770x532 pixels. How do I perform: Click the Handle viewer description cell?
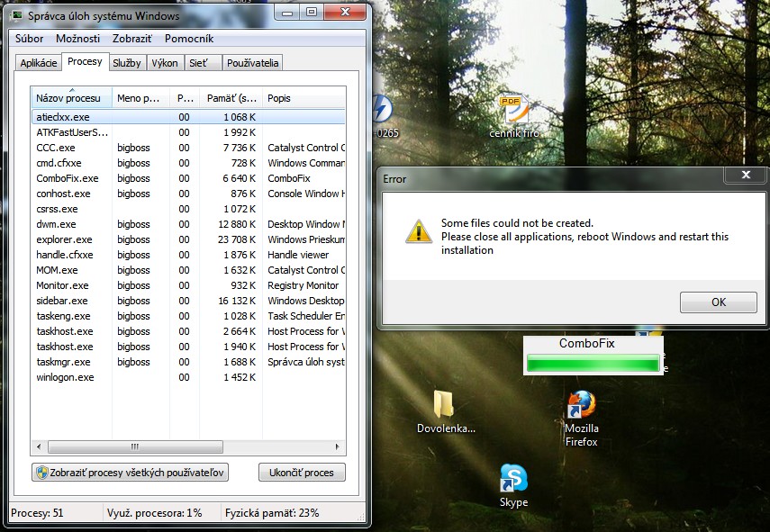point(298,255)
